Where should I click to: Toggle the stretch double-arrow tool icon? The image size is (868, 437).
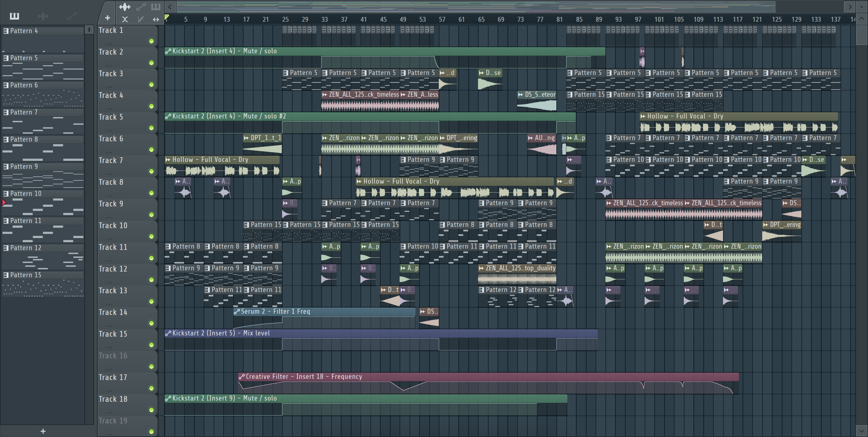(x=156, y=20)
